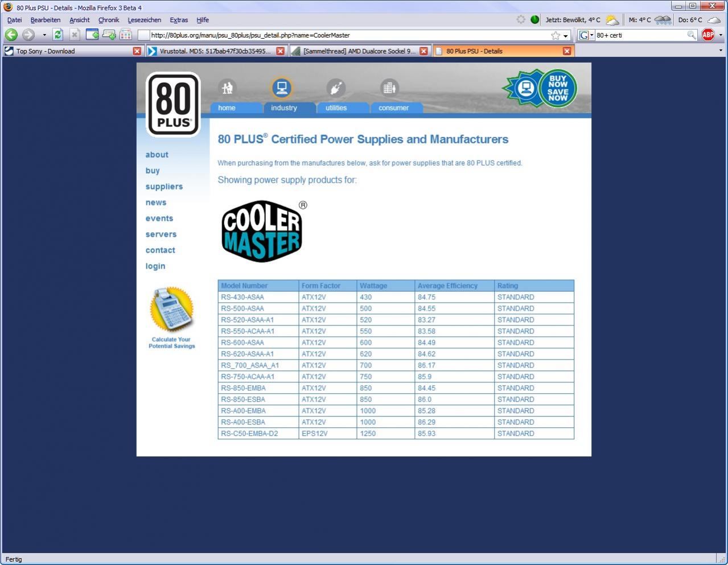This screenshot has width=728, height=565.
Task: Open the Extras menu
Action: point(179,20)
